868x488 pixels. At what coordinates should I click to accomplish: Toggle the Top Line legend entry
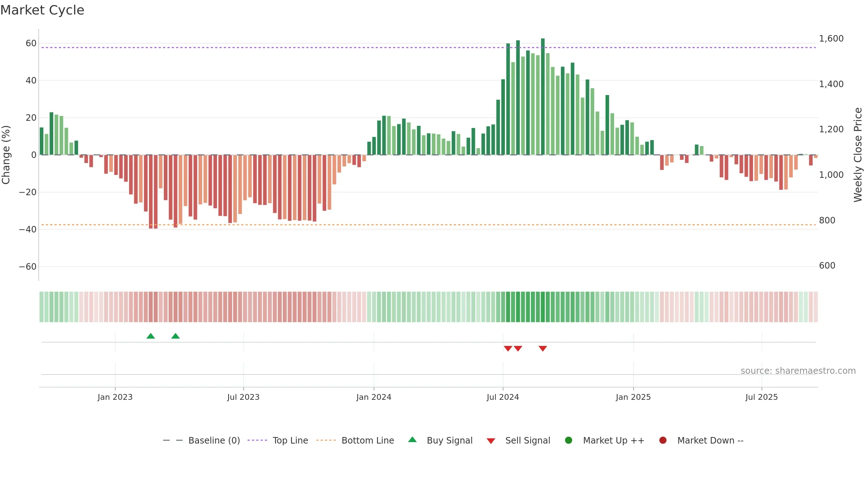coord(278,440)
